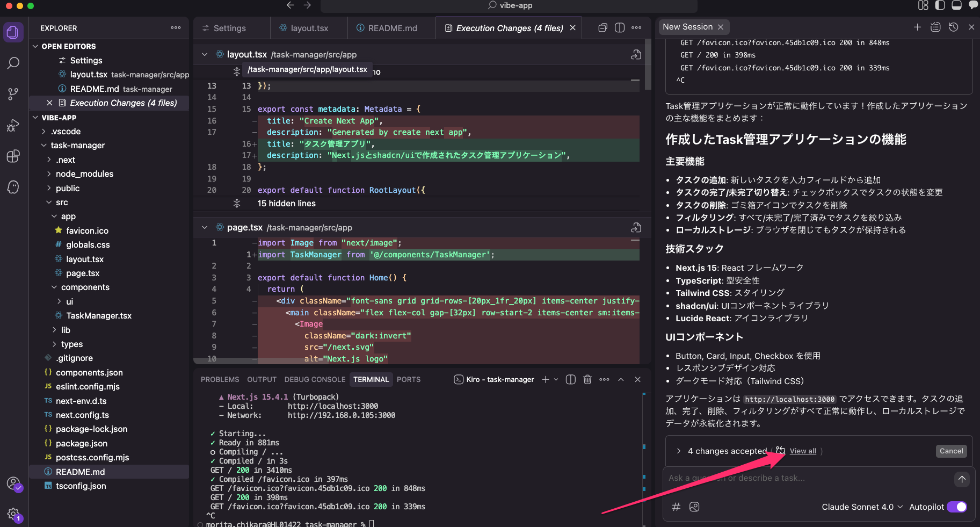Switch to the README.md editor tab
Screen dimensions: 980x527
[x=392, y=28]
